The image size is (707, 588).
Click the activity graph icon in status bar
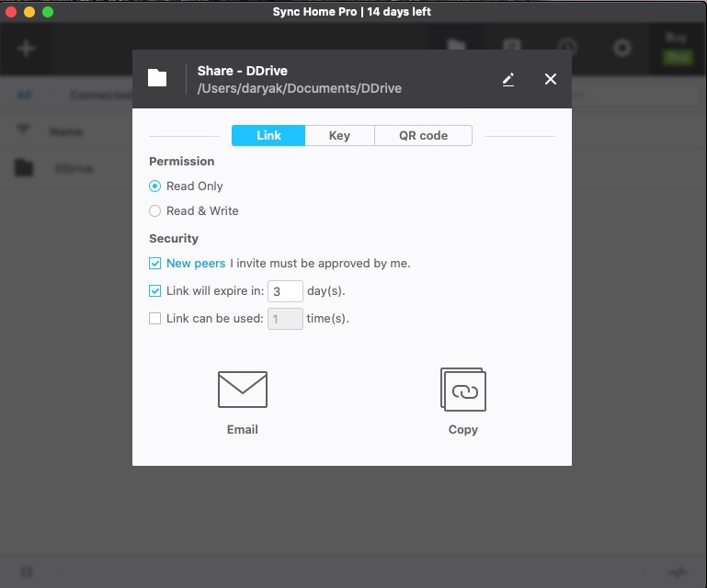click(678, 572)
